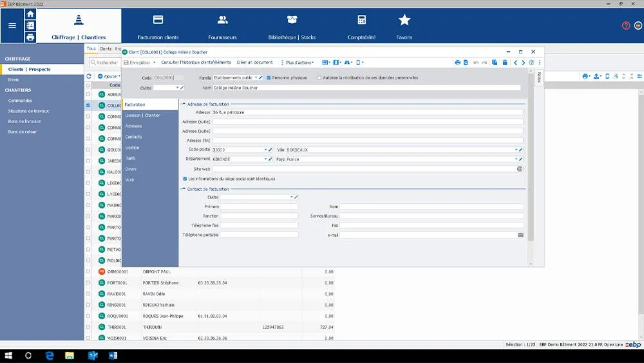The width and height of the screenshot is (644, 363).
Task: Go to the next client record
Action: tap(523, 63)
